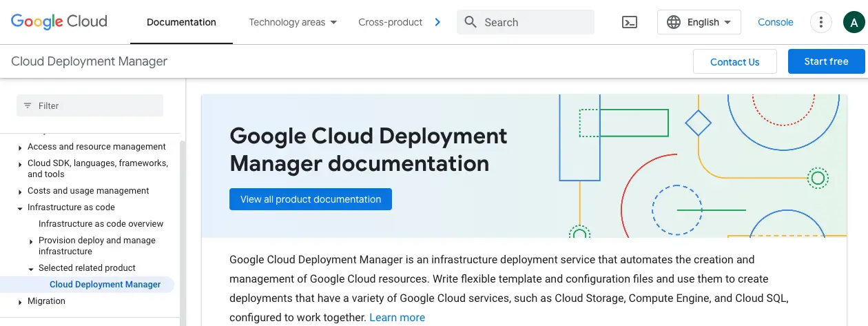Focus the sidebar Filter field
Image resolution: width=868 pixels, height=326 pixels.
click(x=90, y=105)
